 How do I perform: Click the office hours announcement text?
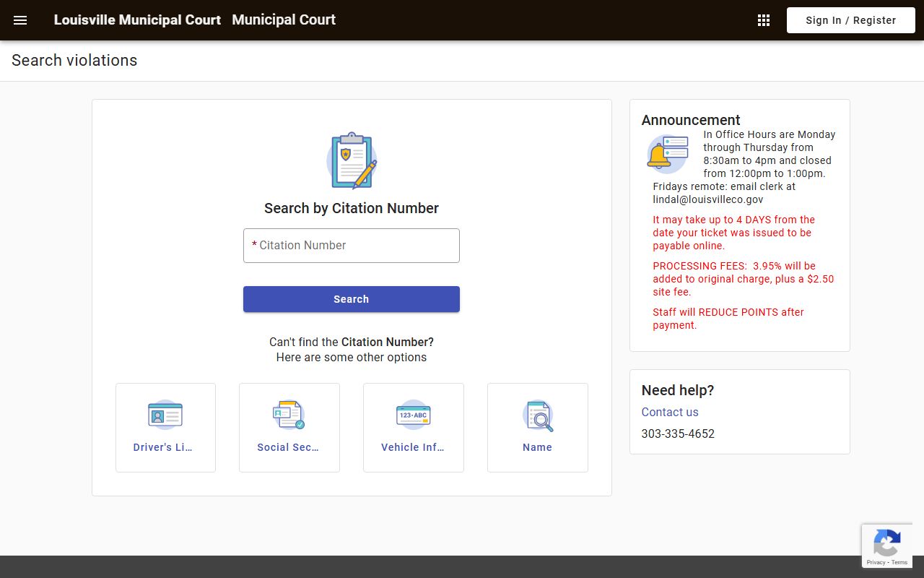(744, 167)
